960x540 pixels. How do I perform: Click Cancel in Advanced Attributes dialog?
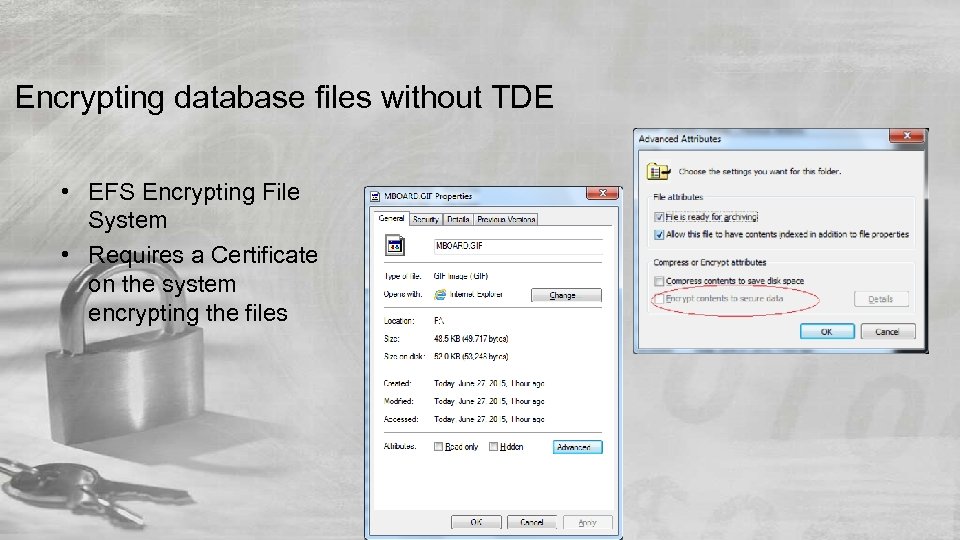(x=888, y=331)
